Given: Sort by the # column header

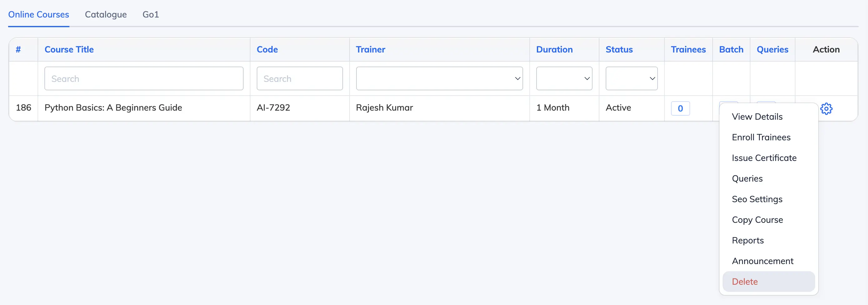Looking at the screenshot, I should [18, 49].
